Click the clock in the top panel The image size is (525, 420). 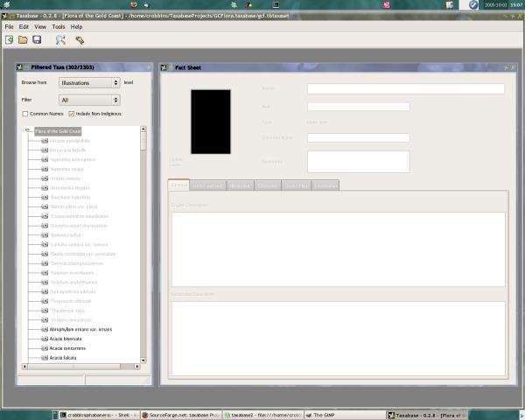click(x=503, y=4)
